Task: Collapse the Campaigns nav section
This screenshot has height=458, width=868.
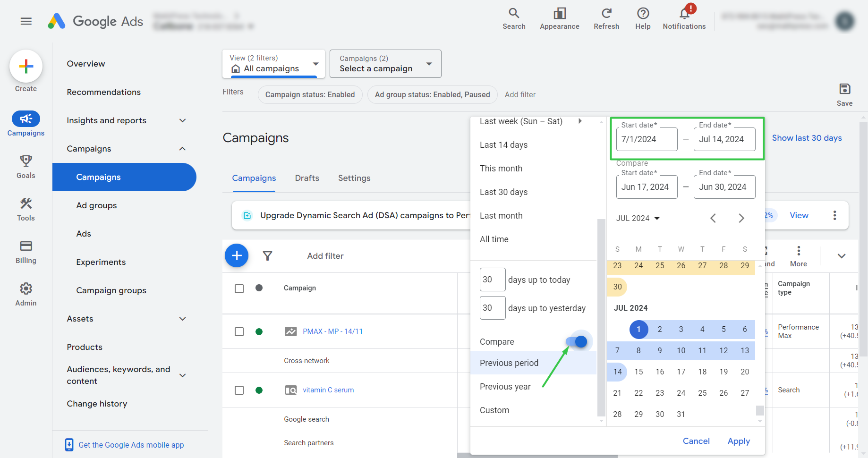Action: pyautogui.click(x=183, y=149)
